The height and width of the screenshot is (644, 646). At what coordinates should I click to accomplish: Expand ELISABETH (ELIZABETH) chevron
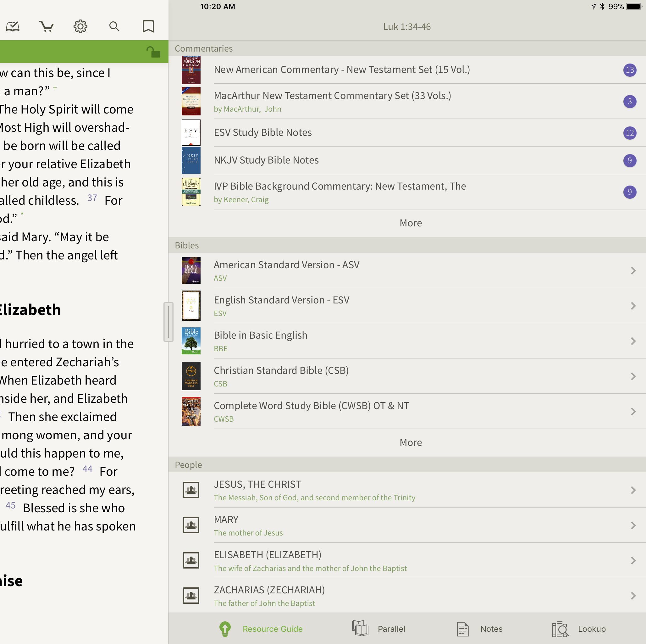click(x=633, y=561)
